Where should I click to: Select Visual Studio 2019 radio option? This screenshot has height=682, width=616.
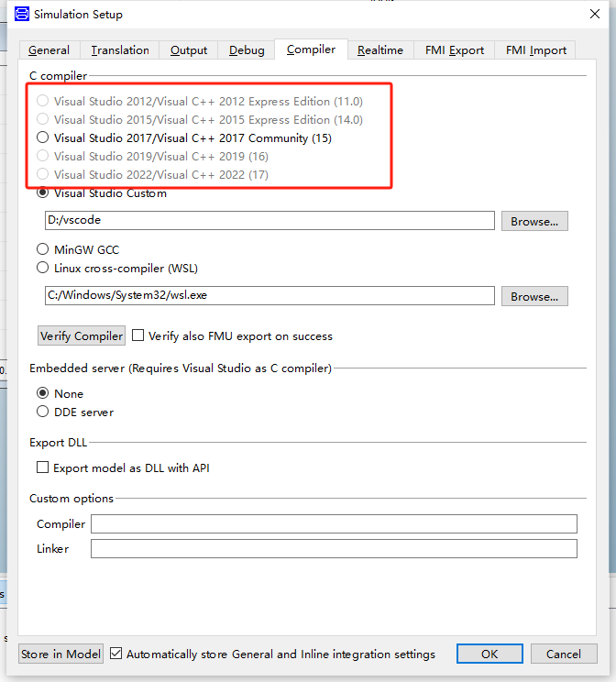[x=43, y=156]
